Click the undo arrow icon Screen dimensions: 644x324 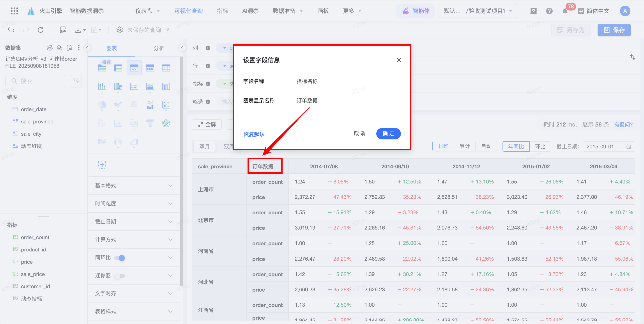click(11, 30)
